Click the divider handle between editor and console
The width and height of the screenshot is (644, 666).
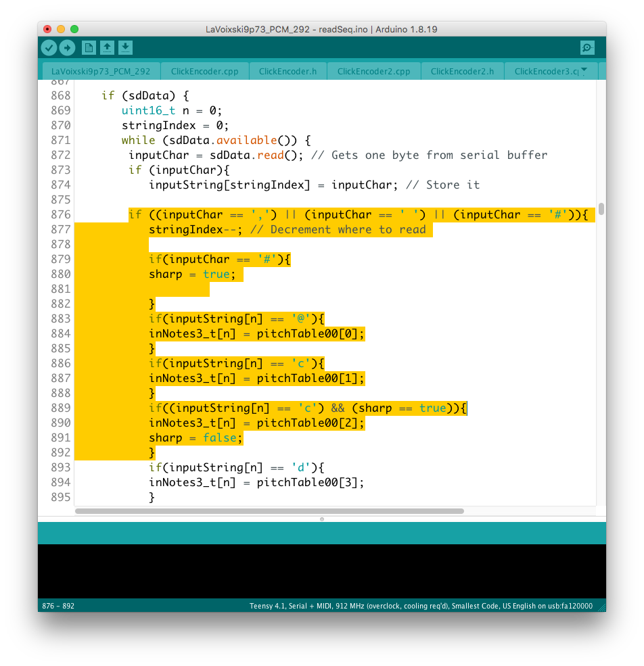322,519
